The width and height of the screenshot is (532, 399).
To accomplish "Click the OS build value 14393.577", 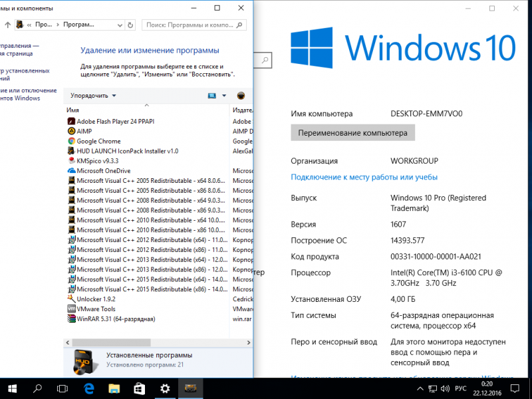I will tap(408, 241).
